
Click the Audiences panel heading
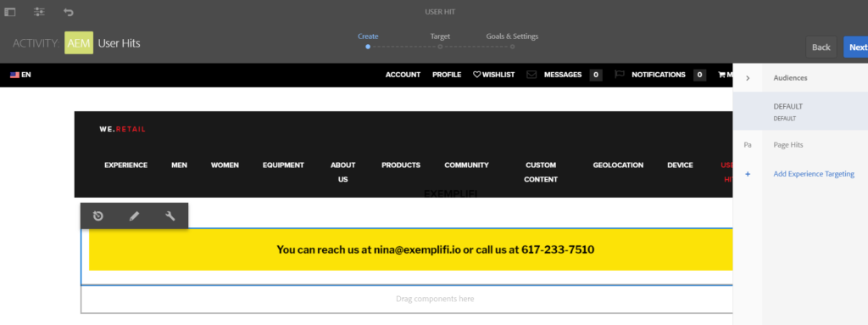tap(790, 78)
